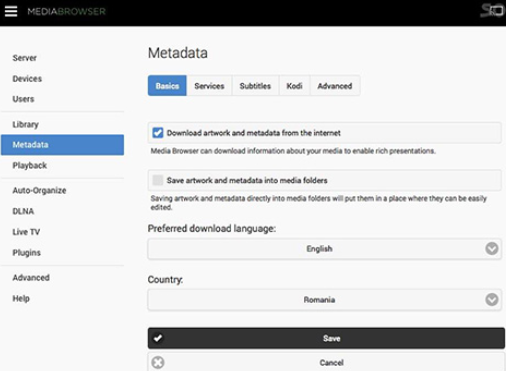The image size is (506, 371).
Task: Switch to the Services tab
Action: (209, 86)
